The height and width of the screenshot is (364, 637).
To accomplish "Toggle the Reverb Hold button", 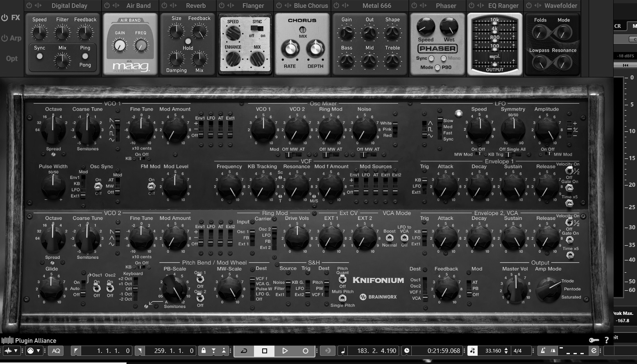I will click(x=188, y=41).
